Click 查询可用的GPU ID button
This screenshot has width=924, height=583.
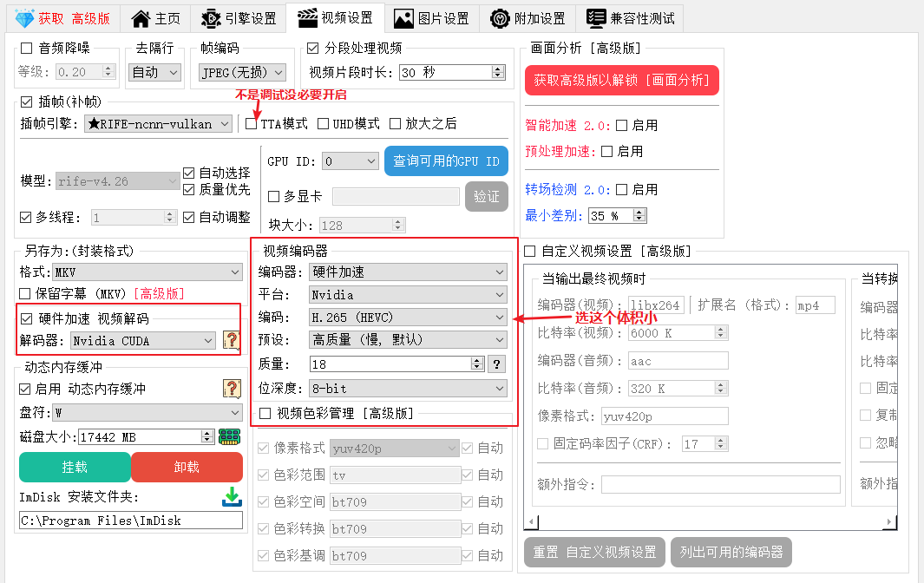pyautogui.click(x=446, y=160)
